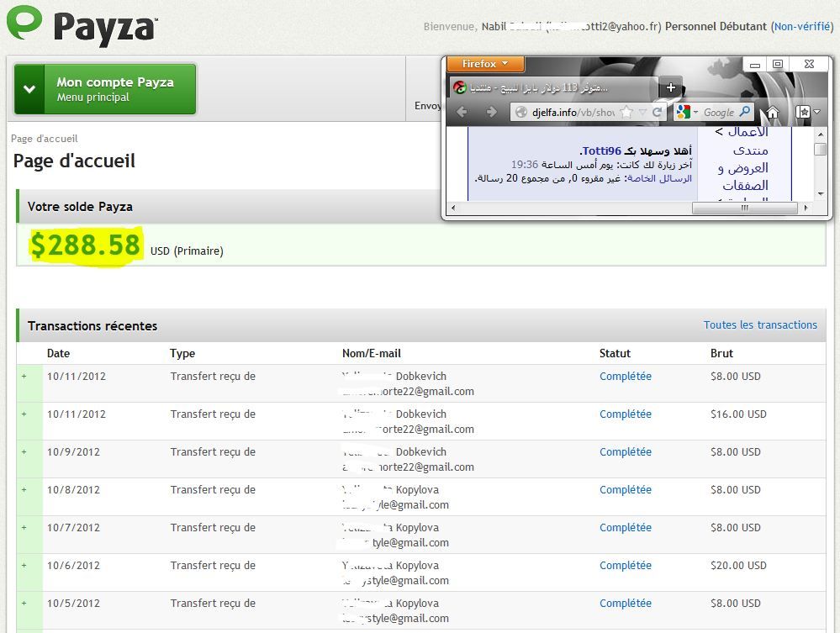This screenshot has height=633, width=840.
Task: Go back in the Firefox window
Action: click(x=462, y=112)
